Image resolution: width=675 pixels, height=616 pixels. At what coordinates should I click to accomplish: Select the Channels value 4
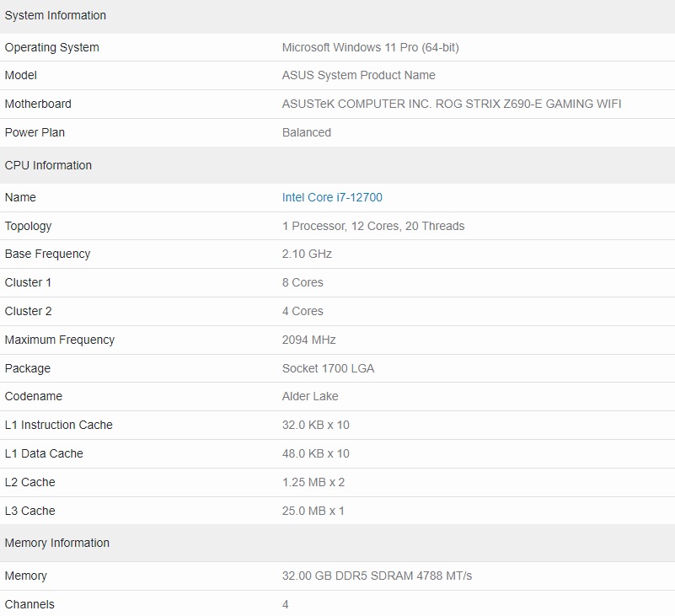(x=285, y=604)
